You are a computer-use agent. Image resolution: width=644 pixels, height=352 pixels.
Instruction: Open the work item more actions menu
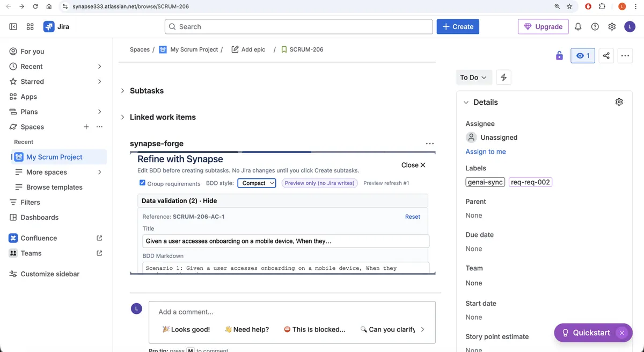tap(625, 55)
